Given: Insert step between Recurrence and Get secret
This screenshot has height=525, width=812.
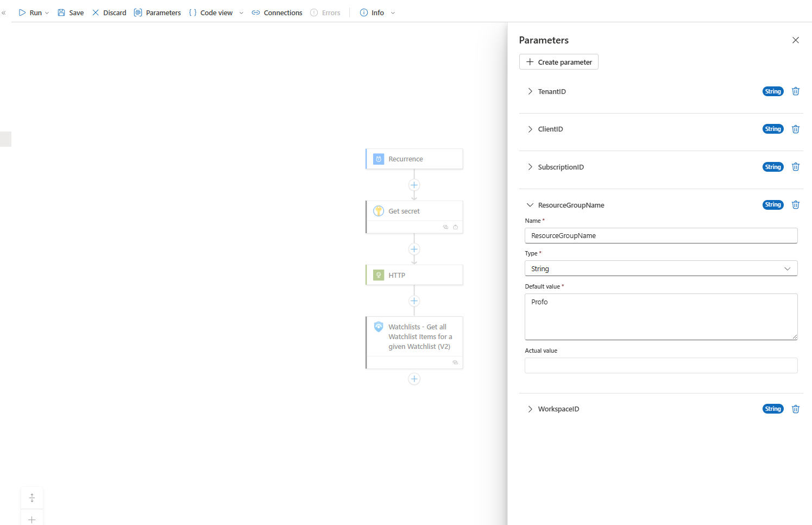Looking at the screenshot, I should coord(414,185).
